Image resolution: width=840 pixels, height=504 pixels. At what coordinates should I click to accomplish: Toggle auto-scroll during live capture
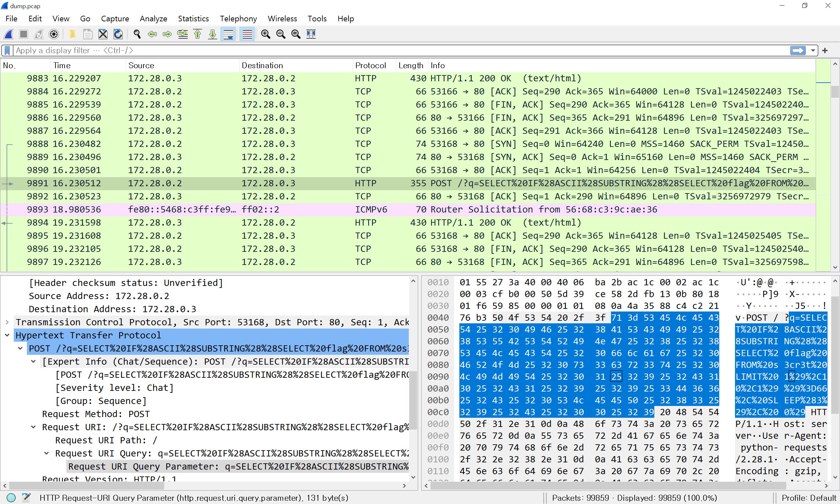pos(228,34)
